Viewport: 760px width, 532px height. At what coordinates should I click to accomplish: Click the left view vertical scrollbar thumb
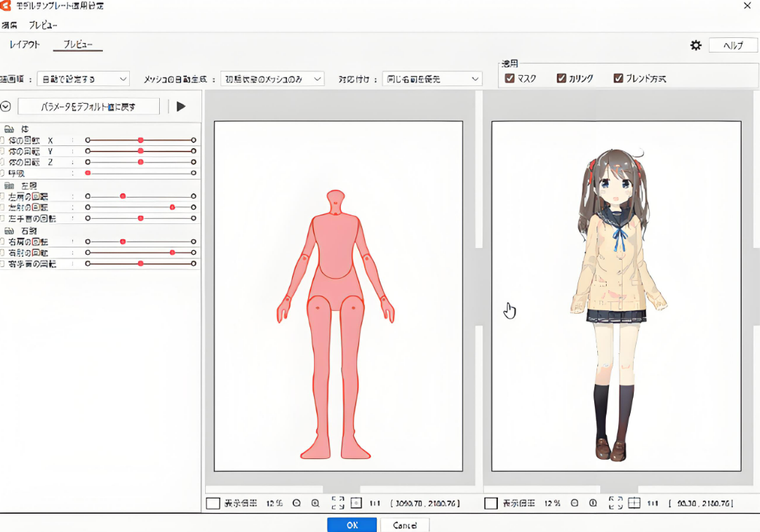point(479,287)
